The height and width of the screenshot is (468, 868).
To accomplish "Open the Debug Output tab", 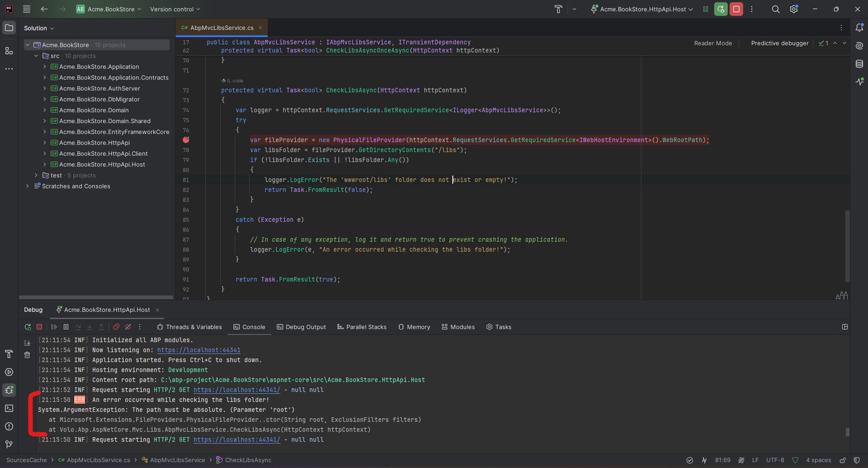I will [301, 327].
